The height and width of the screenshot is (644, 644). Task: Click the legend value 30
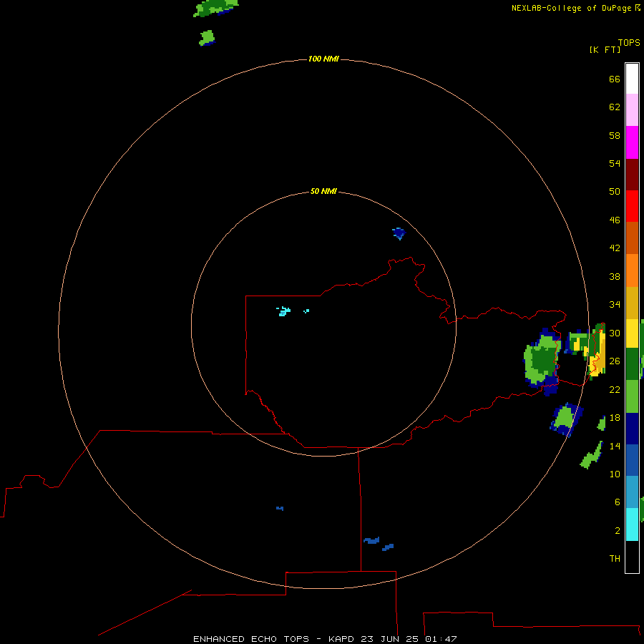[615, 333]
